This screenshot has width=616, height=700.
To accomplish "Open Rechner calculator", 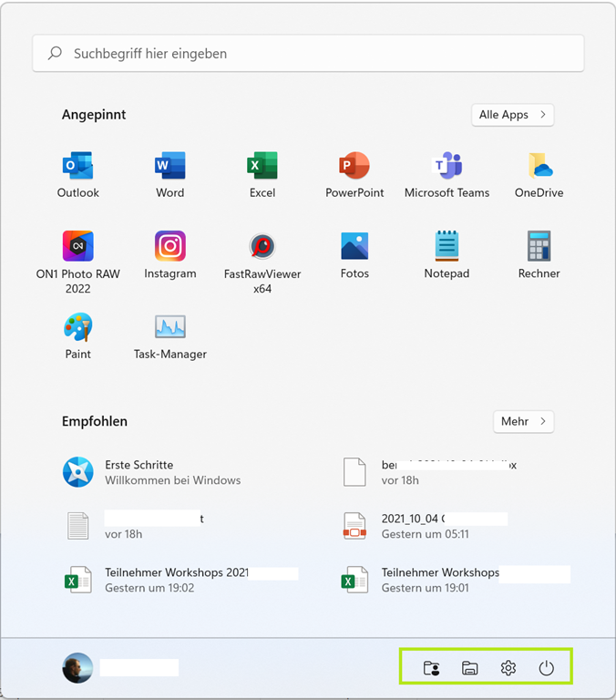I will tap(539, 248).
